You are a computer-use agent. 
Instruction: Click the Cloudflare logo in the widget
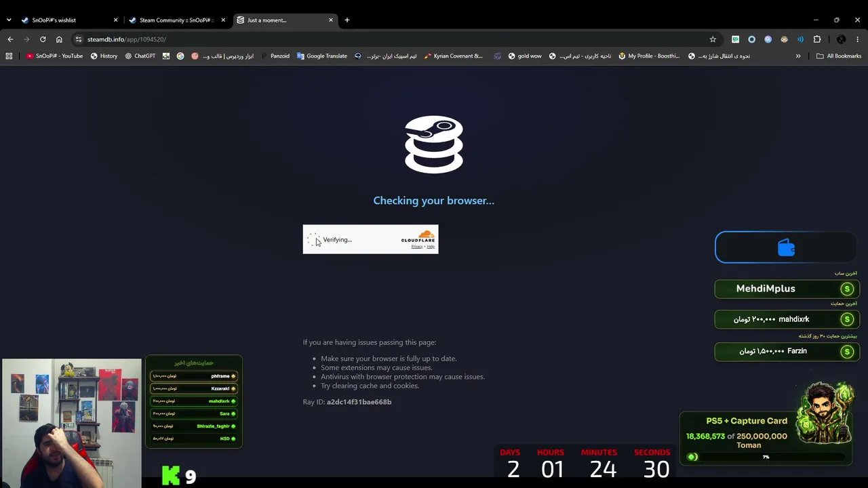pos(418,237)
